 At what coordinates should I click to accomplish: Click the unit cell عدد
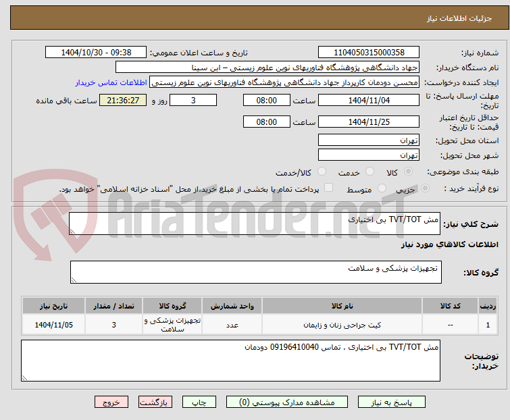(x=232, y=325)
